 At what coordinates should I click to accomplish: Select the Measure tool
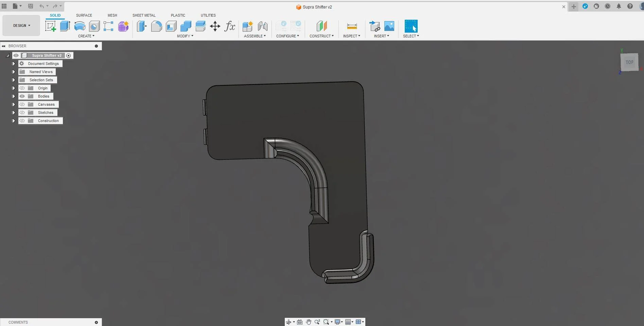click(352, 26)
